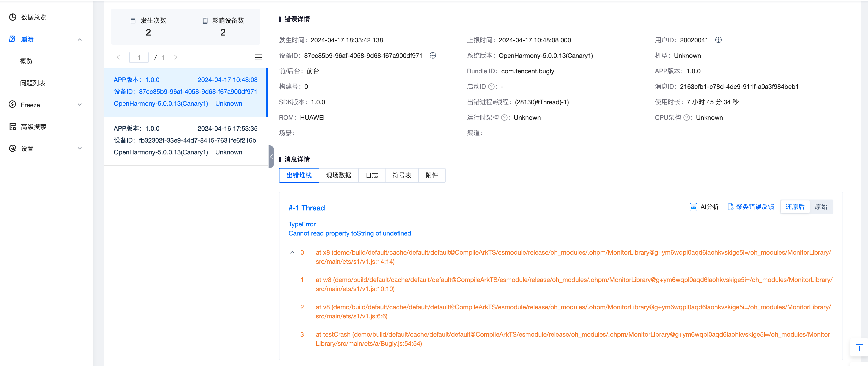Open 问题列表 under 崩溃 menu
Viewport: 868px width, 366px height.
(x=33, y=83)
